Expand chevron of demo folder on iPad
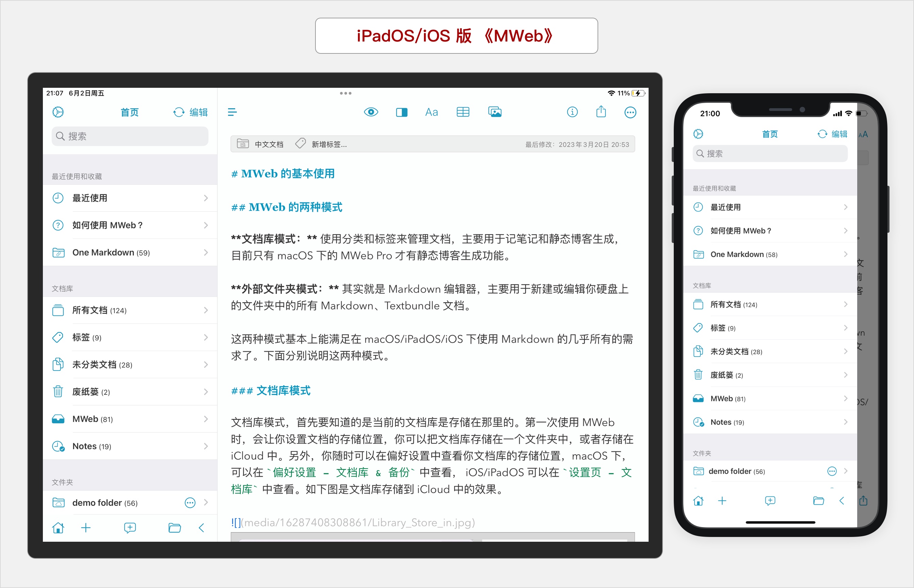Image resolution: width=914 pixels, height=588 pixels. click(206, 502)
